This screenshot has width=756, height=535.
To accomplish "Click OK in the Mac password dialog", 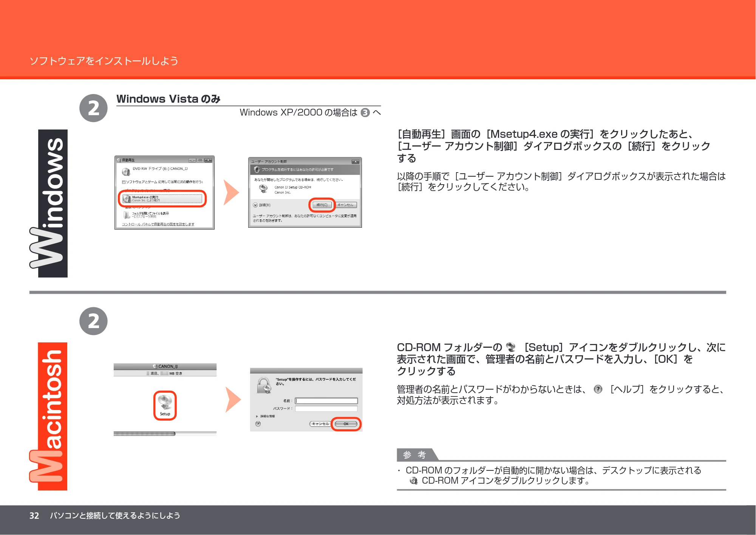I will [346, 424].
